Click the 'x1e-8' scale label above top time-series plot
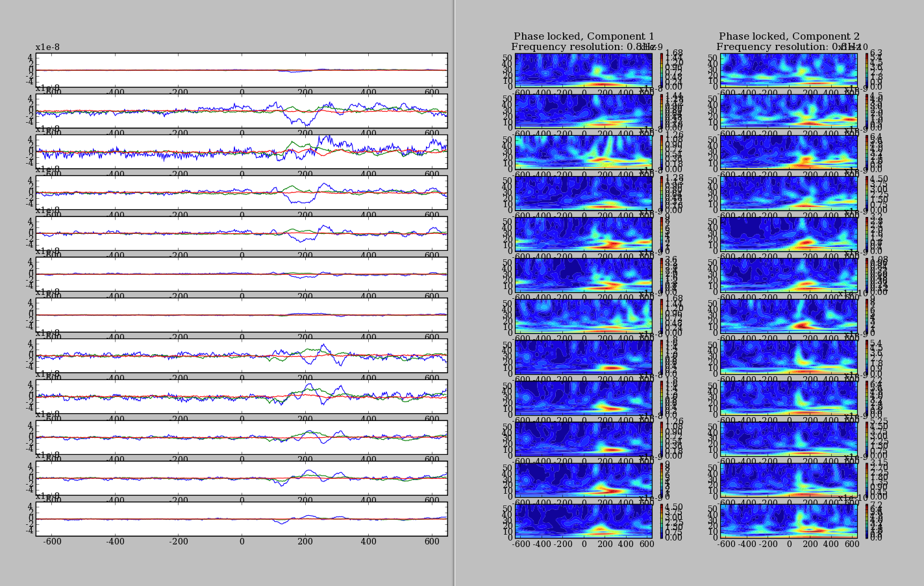Viewport: 924px width, 586px height. click(48, 47)
